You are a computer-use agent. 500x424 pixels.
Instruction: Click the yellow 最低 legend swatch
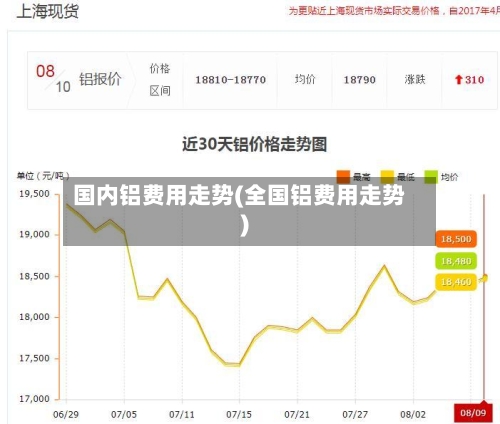coord(387,177)
